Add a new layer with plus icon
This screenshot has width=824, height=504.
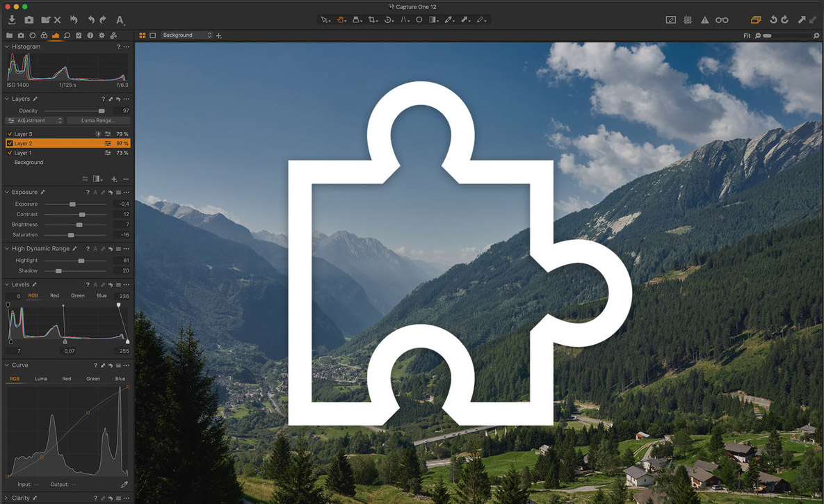(114, 179)
